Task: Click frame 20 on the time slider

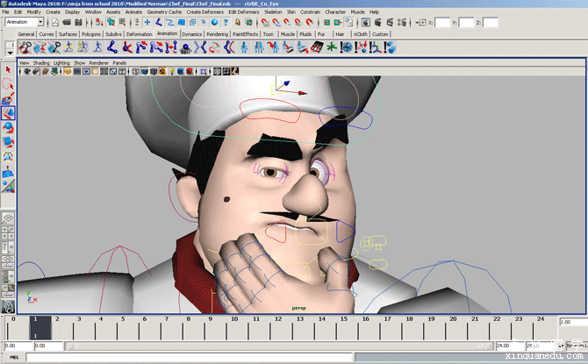Action: (453, 318)
